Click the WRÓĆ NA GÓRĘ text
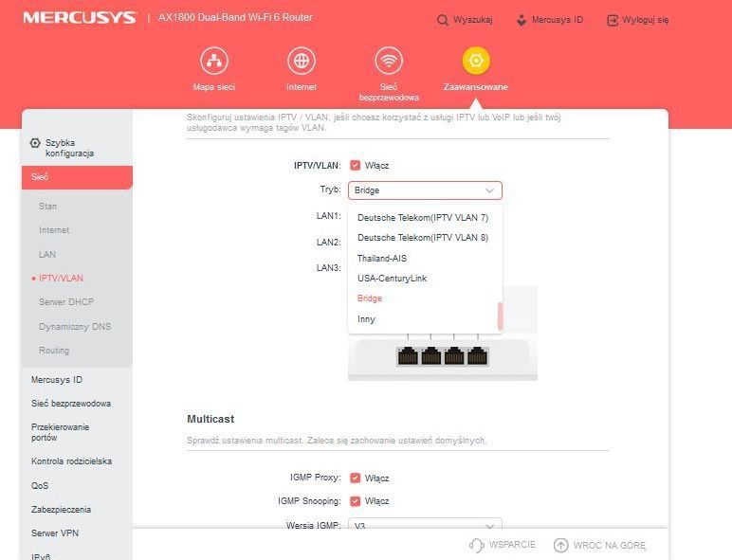732x560 pixels. tap(610, 545)
